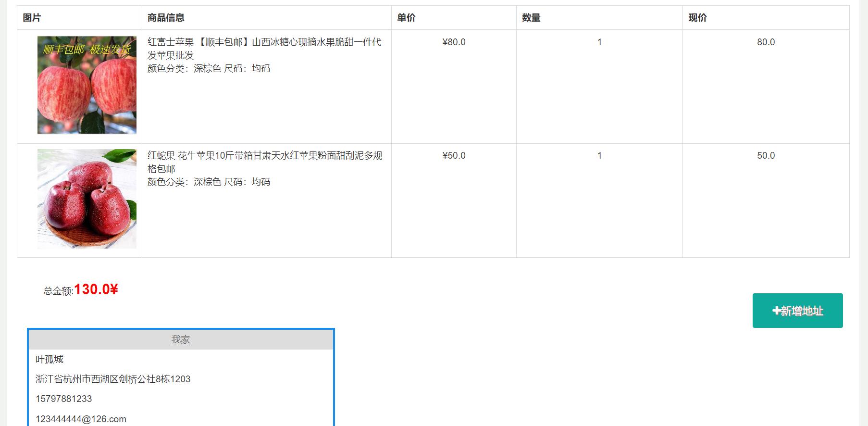Click the total amount 130.0¥
This screenshot has height=426, width=868.
point(96,289)
